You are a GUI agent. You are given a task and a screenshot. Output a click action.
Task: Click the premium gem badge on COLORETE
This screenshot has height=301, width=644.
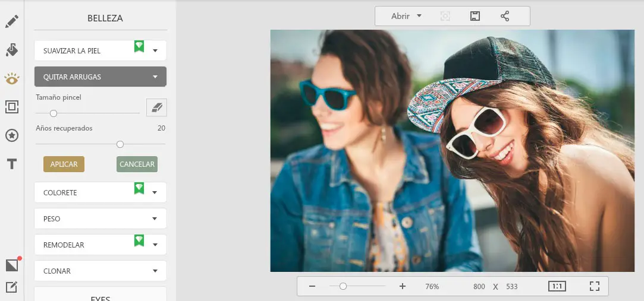(x=139, y=188)
